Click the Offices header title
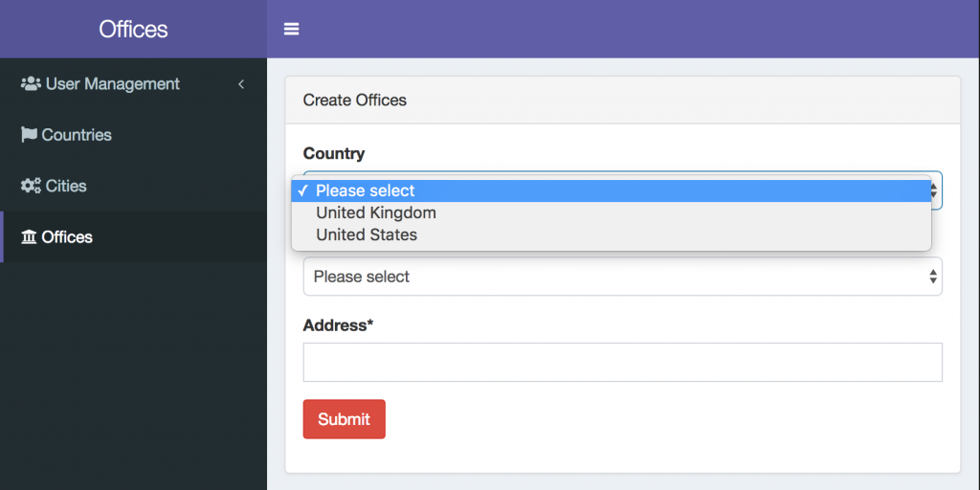The image size is (980, 490). point(133,30)
